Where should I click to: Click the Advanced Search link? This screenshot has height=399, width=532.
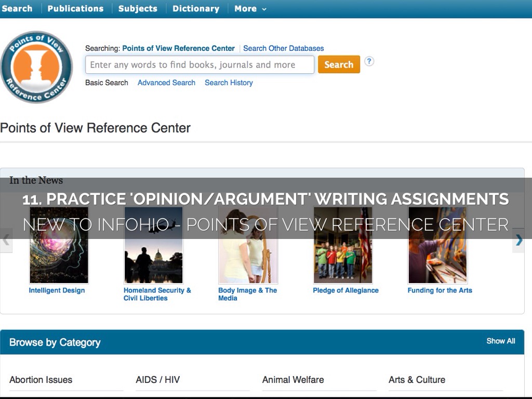pyautogui.click(x=166, y=83)
